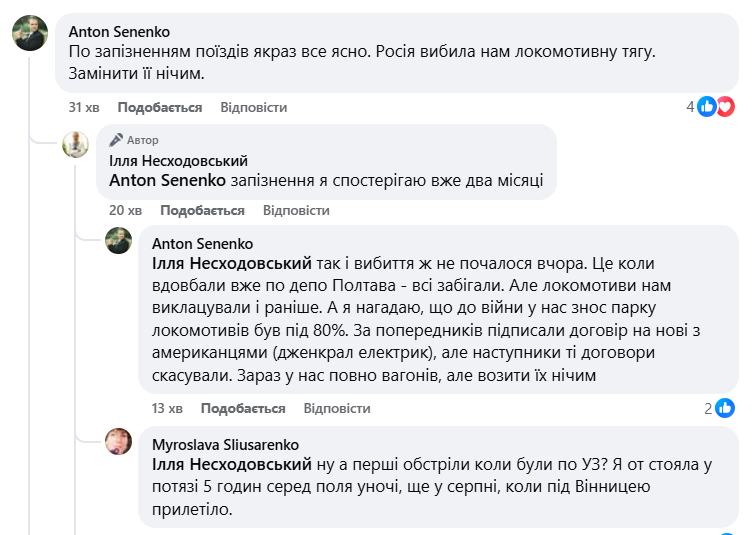Image resolution: width=756 pixels, height=535 pixels.
Task: Reply to the comment posted 31 хв ago
Action: (x=253, y=107)
